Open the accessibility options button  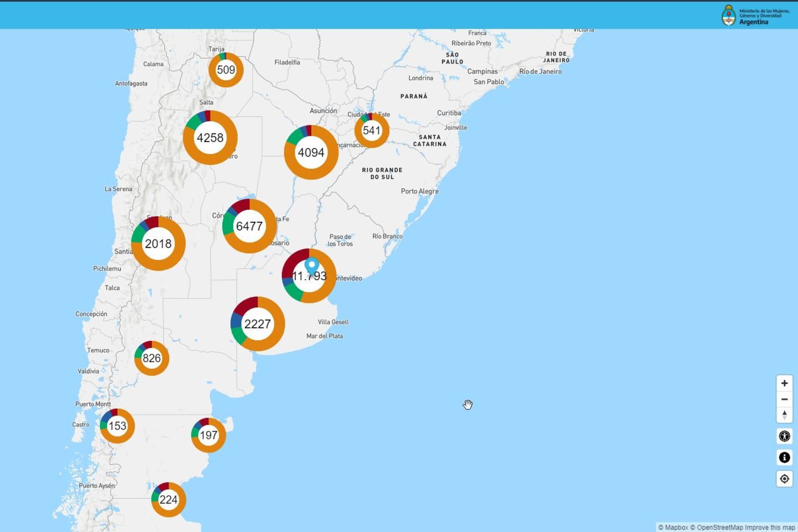[784, 436]
